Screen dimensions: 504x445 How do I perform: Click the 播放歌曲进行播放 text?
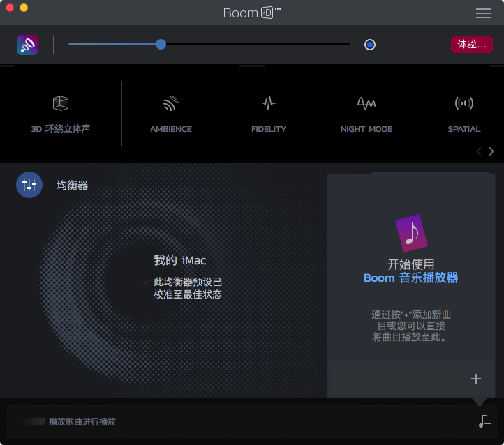click(82, 421)
